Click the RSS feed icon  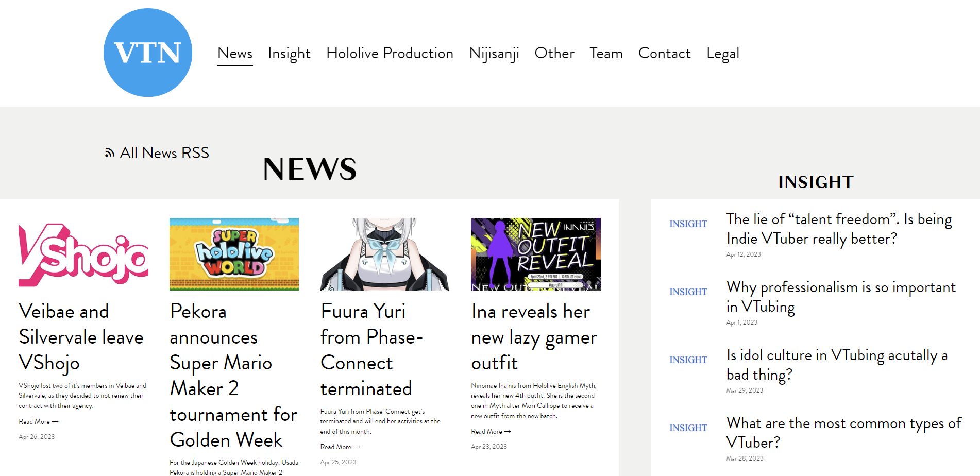tap(109, 153)
